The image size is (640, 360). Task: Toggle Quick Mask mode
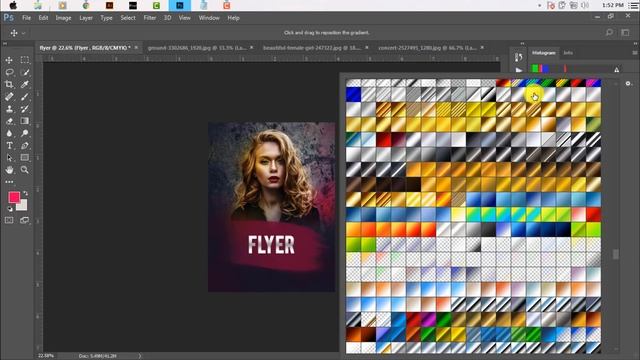tap(9, 220)
